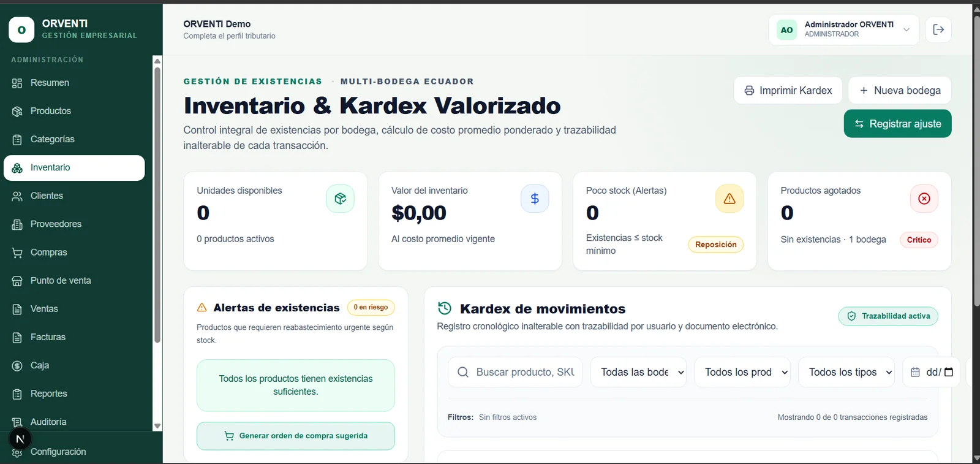Open Auditoría in the sidebar
The width and height of the screenshot is (980, 464).
[x=74, y=422]
